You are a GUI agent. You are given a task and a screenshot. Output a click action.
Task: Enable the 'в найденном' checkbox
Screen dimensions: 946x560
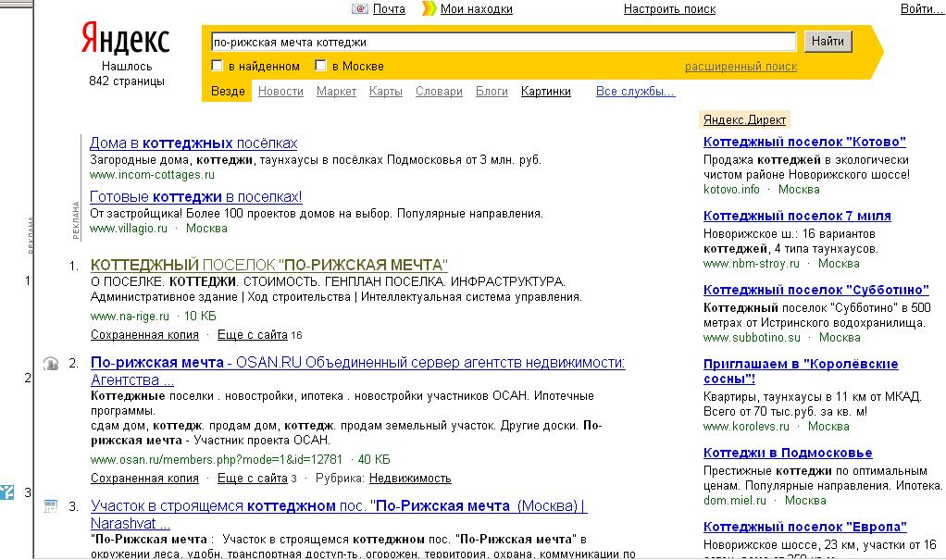click(218, 66)
